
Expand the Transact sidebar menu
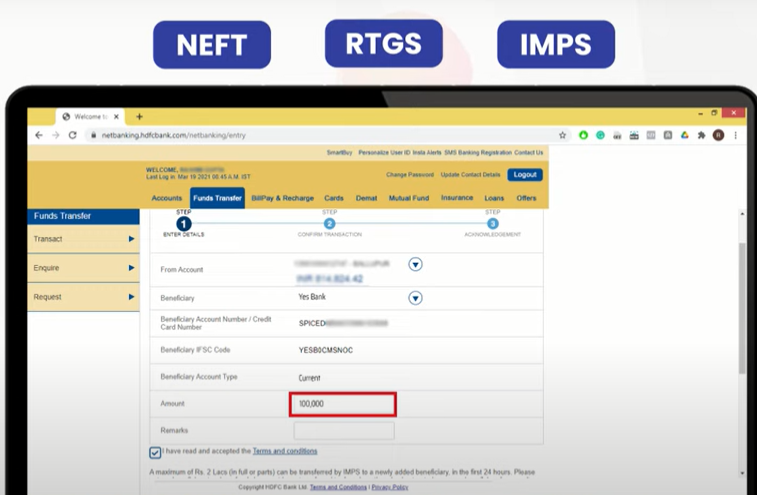click(84, 239)
